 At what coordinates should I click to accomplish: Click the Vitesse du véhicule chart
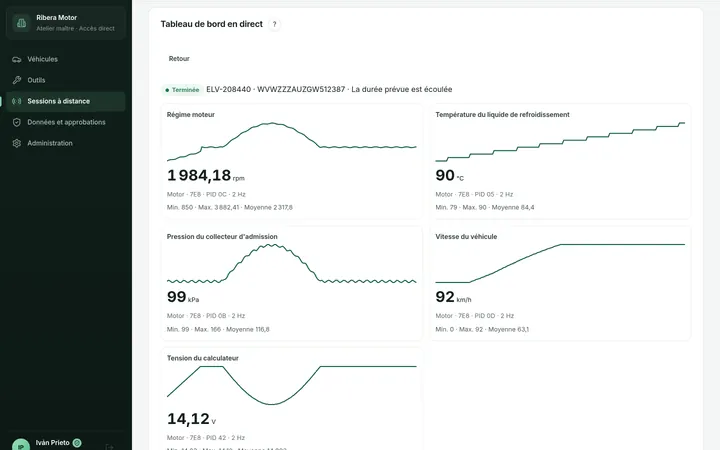pos(560,264)
